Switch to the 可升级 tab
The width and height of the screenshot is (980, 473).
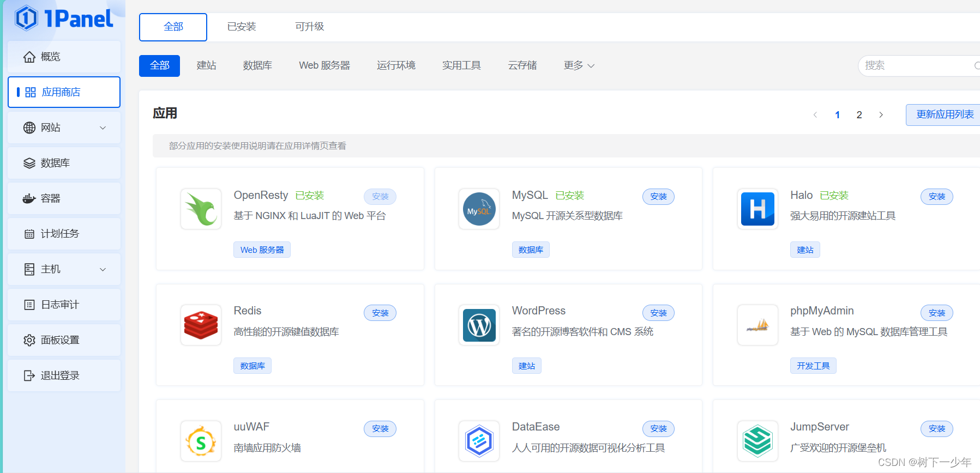309,27
